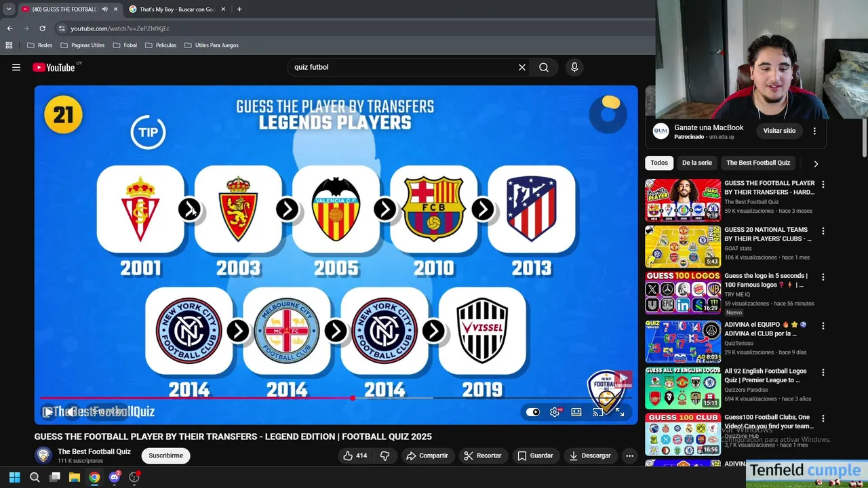Open a new tab with plus
This screenshot has width=868, height=488.
tap(239, 9)
